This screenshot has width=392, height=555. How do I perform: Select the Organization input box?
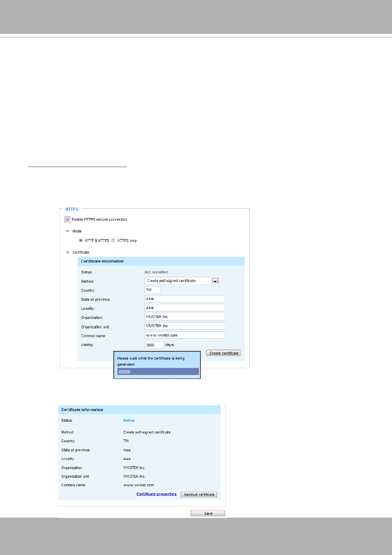(x=184, y=317)
